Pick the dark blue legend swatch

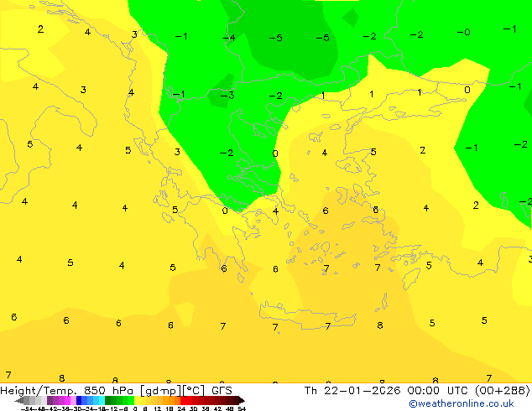coord(79,400)
